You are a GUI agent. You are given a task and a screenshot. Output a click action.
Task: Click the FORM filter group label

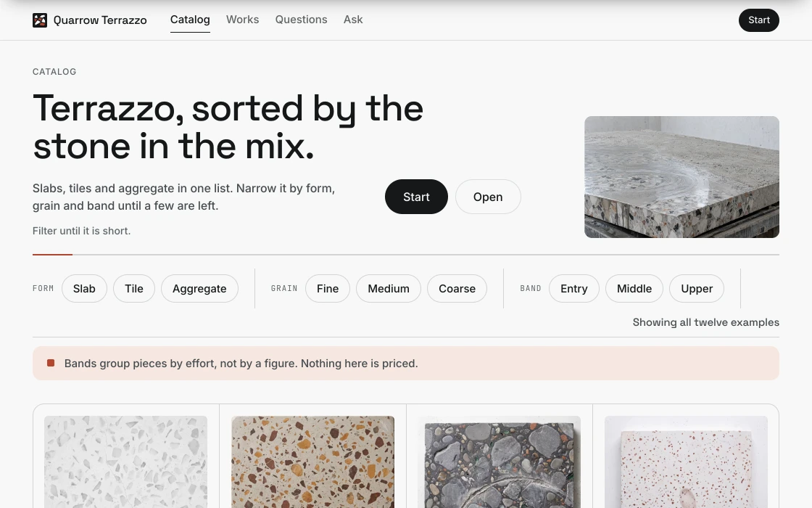click(43, 288)
